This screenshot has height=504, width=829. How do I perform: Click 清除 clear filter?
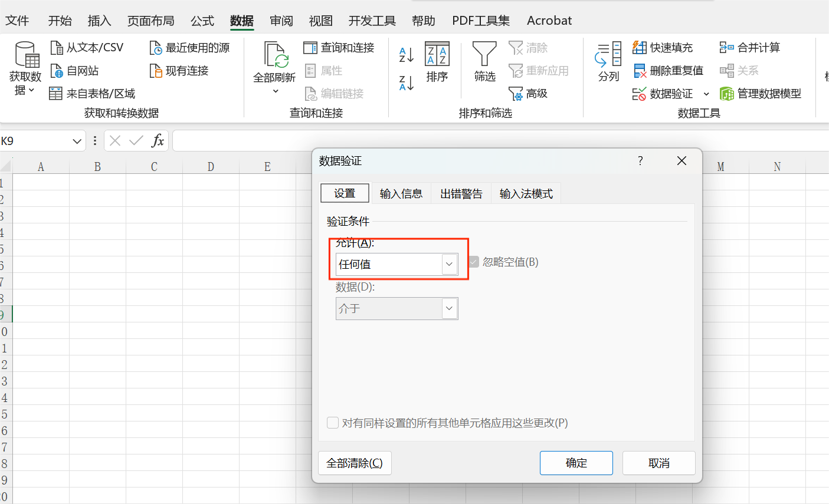(x=528, y=48)
